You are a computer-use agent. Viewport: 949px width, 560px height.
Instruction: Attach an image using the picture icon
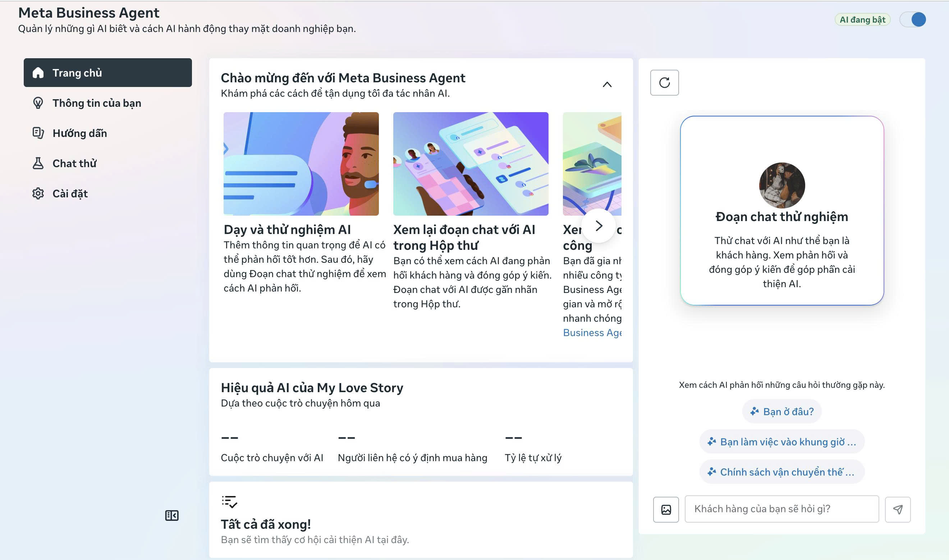(666, 509)
